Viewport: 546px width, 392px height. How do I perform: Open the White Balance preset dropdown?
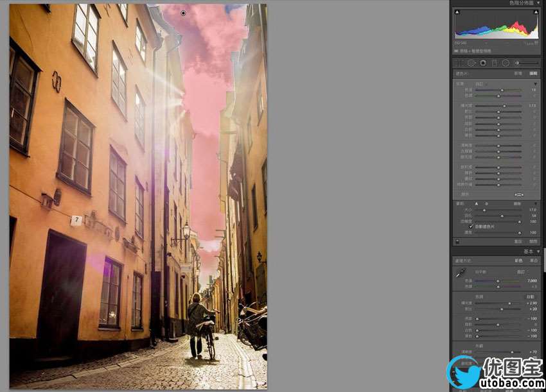point(522,273)
